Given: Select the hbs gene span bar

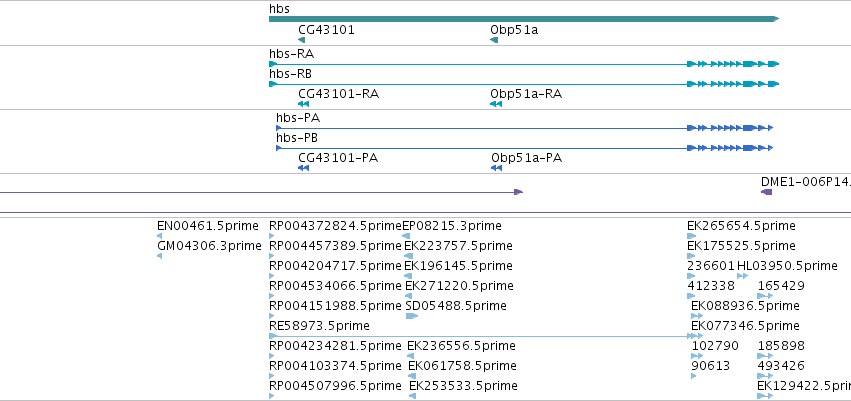Looking at the screenshot, I should coord(524,19).
